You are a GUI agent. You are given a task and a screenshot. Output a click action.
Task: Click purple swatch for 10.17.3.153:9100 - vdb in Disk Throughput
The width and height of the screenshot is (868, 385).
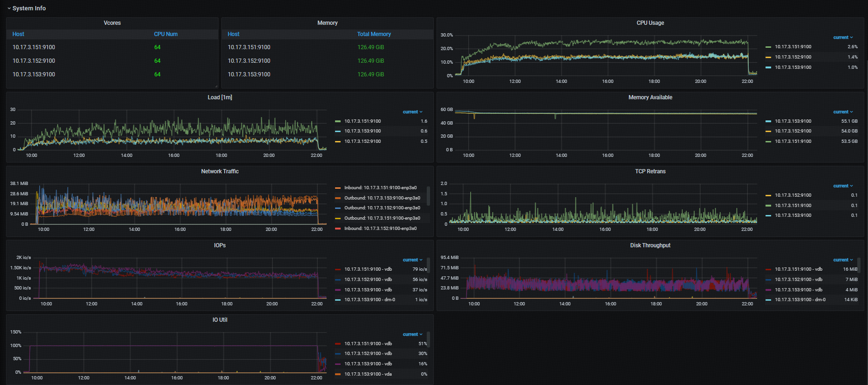[x=768, y=290]
